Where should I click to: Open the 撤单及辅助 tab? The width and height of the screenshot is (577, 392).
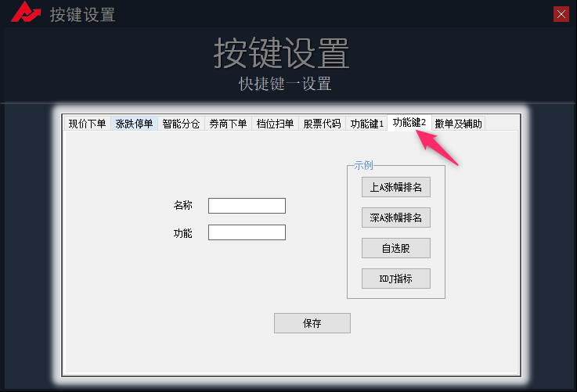click(x=458, y=124)
